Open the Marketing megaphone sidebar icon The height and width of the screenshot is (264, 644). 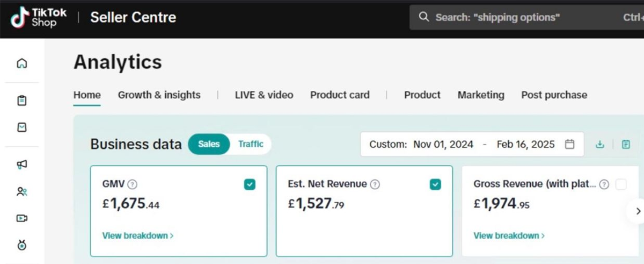(x=22, y=165)
